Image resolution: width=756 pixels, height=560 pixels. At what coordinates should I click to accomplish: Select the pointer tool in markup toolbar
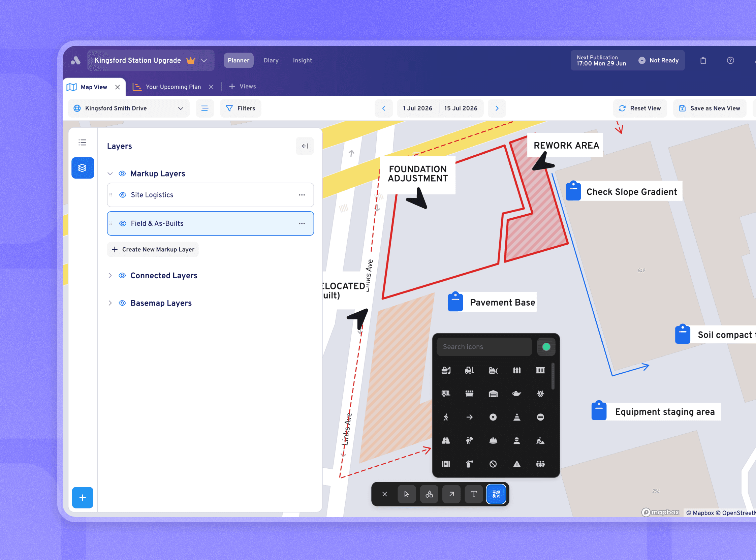pyautogui.click(x=407, y=494)
